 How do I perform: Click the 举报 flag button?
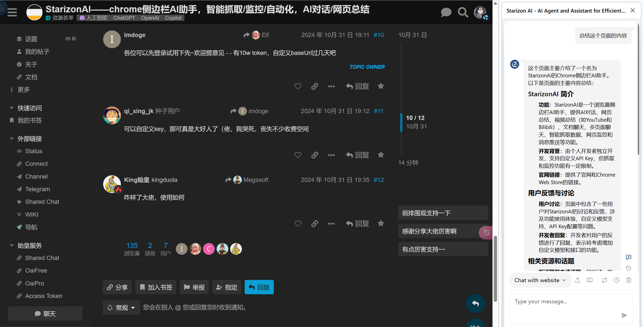(194, 287)
